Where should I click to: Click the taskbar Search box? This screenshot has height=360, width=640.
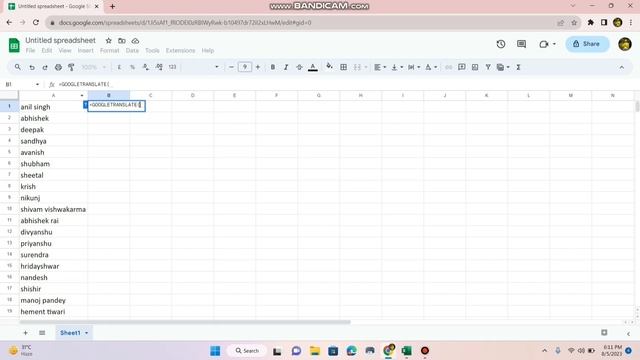pos(247,351)
